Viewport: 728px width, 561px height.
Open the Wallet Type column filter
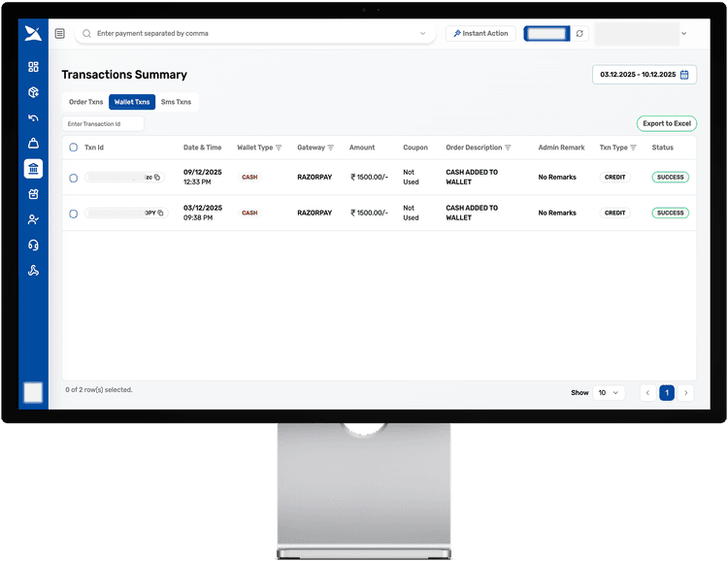279,148
